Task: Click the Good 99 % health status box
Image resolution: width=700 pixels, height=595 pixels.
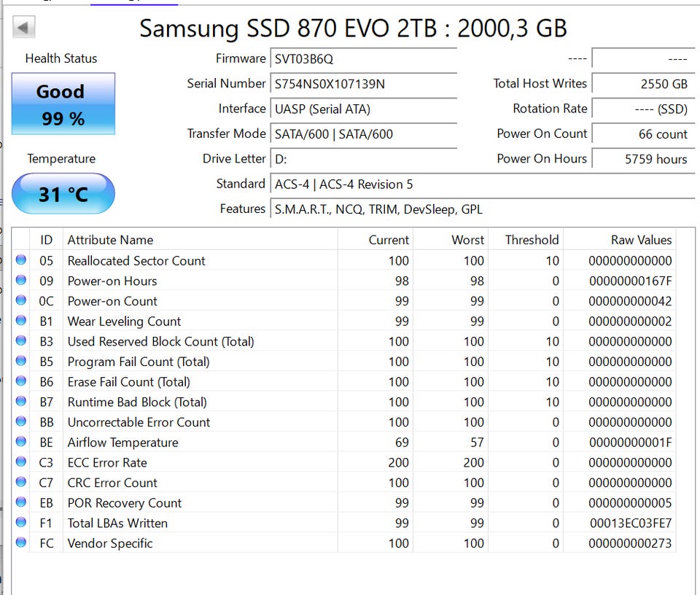Action: click(63, 104)
